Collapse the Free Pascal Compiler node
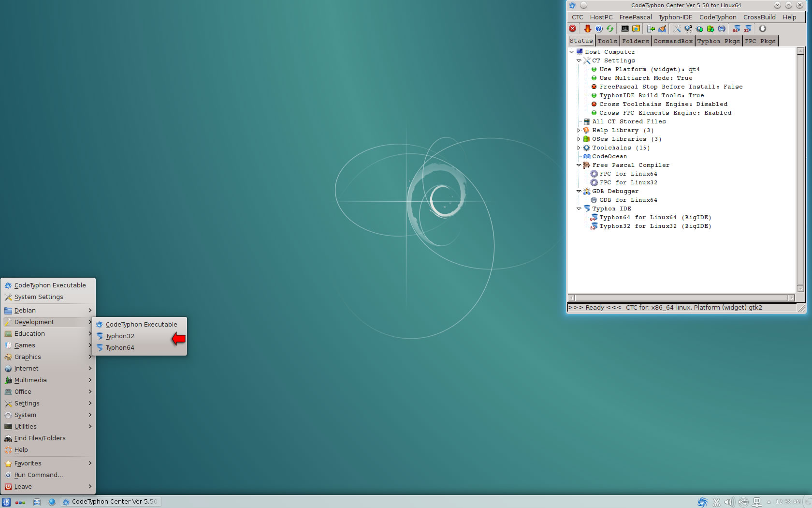The height and width of the screenshot is (508, 812). (579, 165)
